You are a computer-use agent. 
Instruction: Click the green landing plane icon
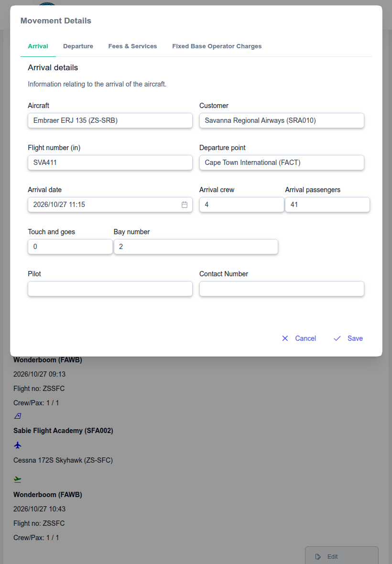click(18, 479)
